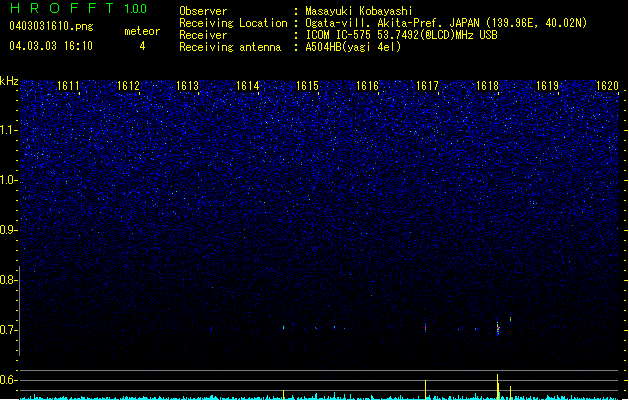Click the meteor label

[142, 31]
